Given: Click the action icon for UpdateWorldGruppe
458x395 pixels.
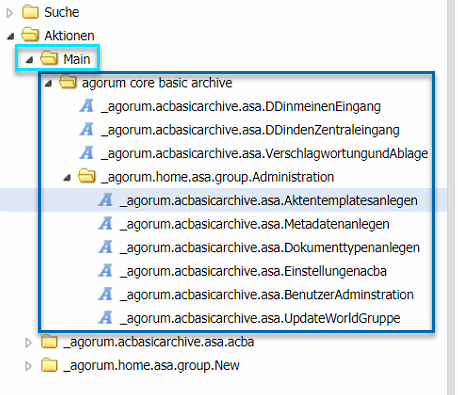Looking at the screenshot, I should 105,318.
